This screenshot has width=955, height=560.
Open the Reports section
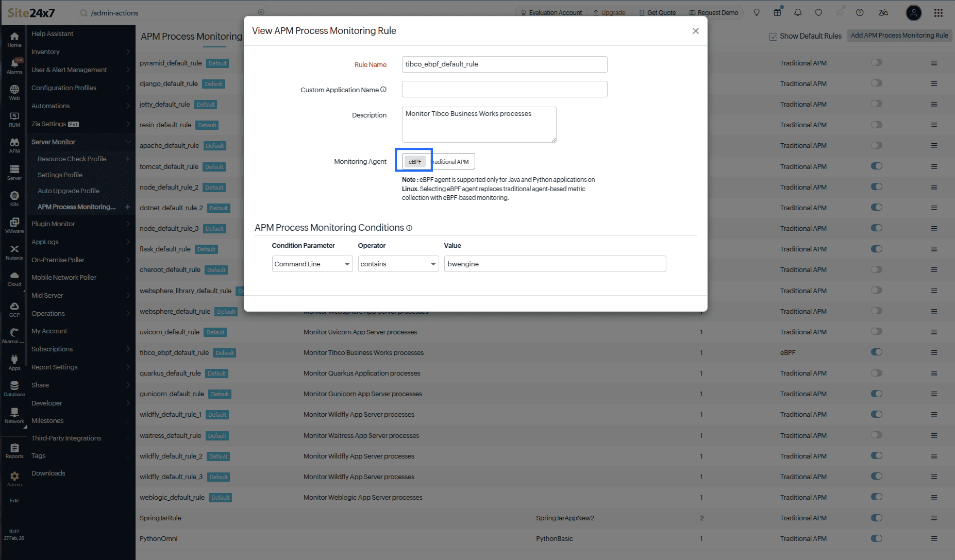coord(14,451)
